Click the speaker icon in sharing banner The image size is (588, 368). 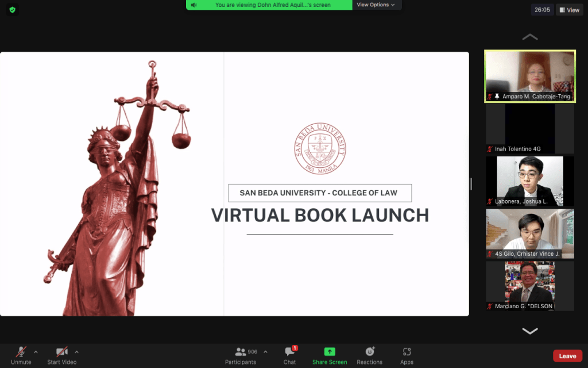pyautogui.click(x=194, y=5)
